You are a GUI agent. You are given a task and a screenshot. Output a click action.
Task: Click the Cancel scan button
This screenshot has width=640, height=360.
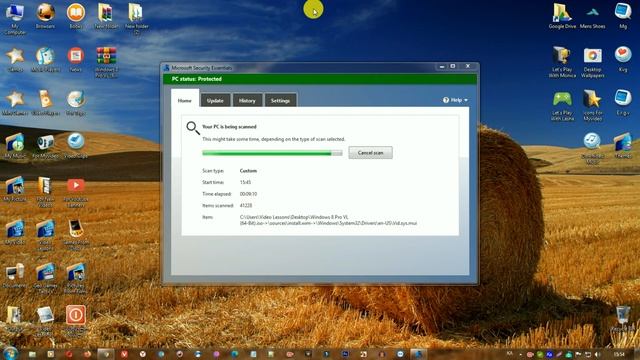point(370,153)
